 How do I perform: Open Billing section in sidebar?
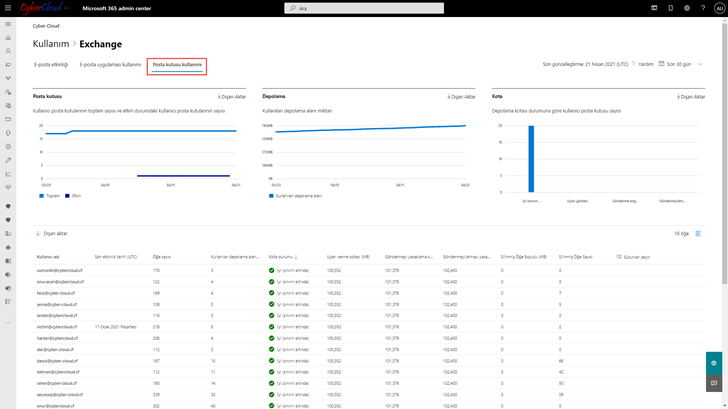coord(8,119)
